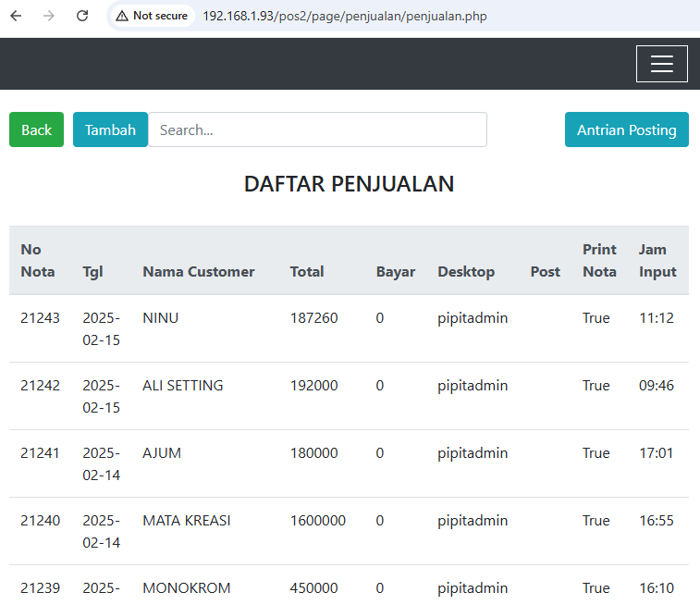Click total 450000 in MONOKROM row
Screen dimensions: 700x605
(313, 588)
